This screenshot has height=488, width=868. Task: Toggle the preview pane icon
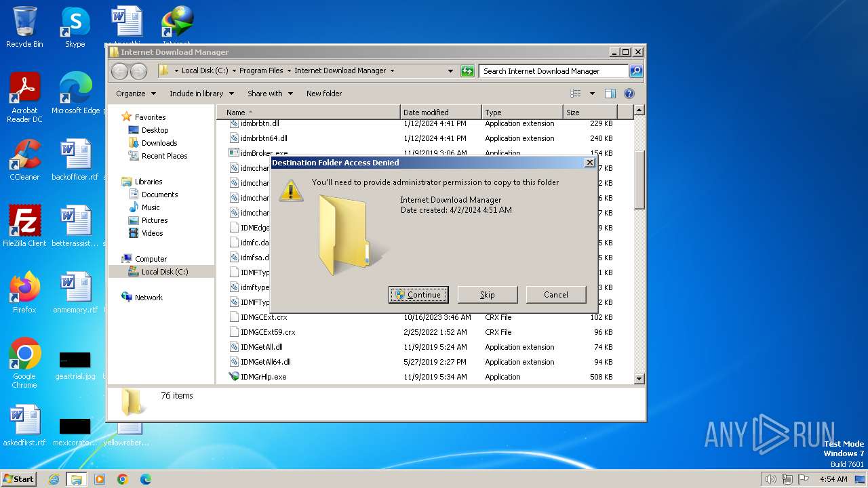(610, 94)
